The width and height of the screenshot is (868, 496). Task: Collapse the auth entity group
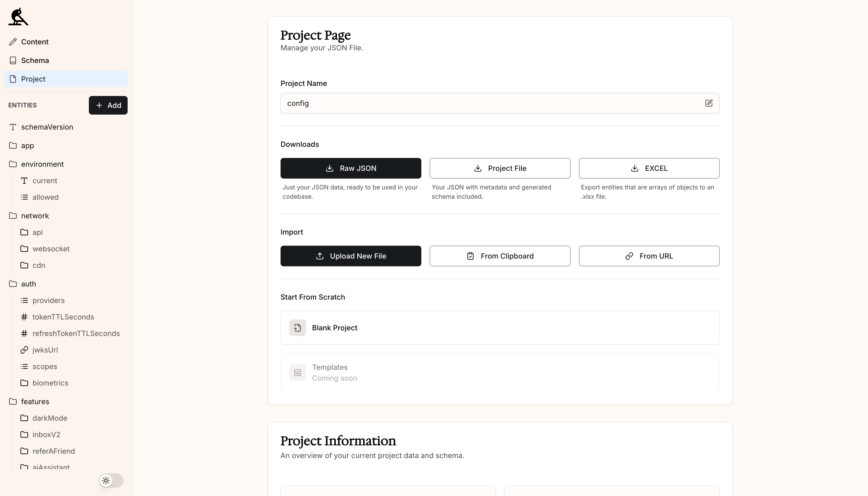tap(29, 284)
